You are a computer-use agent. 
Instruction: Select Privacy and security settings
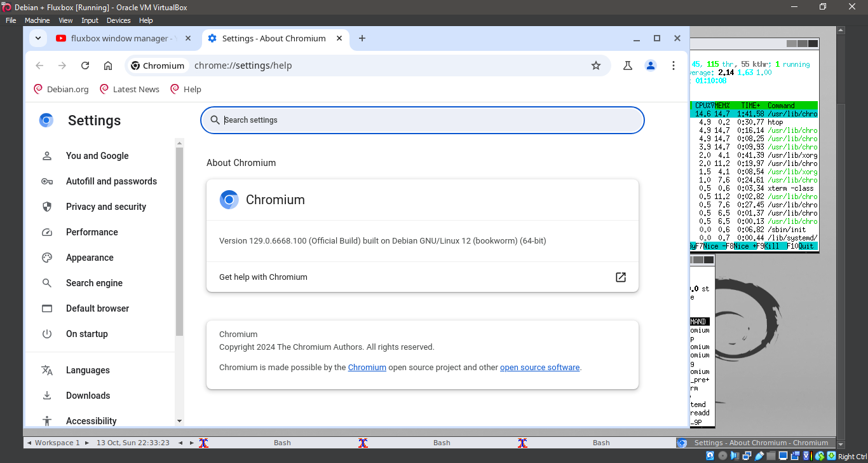pyautogui.click(x=105, y=207)
